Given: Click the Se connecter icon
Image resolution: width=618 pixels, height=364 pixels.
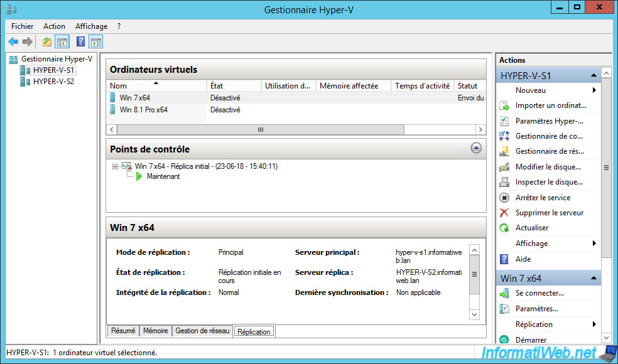Looking at the screenshot, I should point(504,294).
